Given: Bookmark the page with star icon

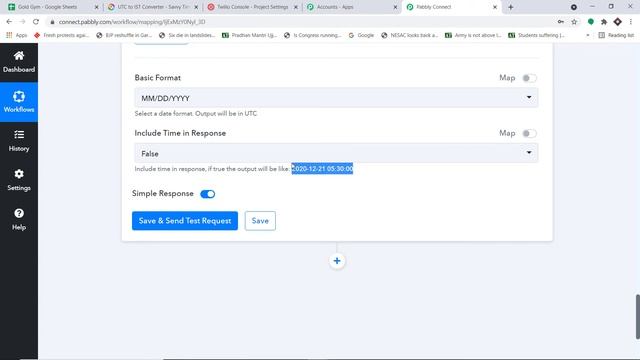Looking at the screenshot, I should click(x=574, y=22).
